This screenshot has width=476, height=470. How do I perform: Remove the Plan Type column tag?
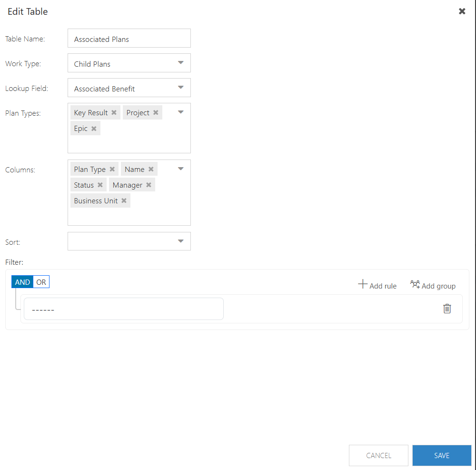click(x=112, y=169)
